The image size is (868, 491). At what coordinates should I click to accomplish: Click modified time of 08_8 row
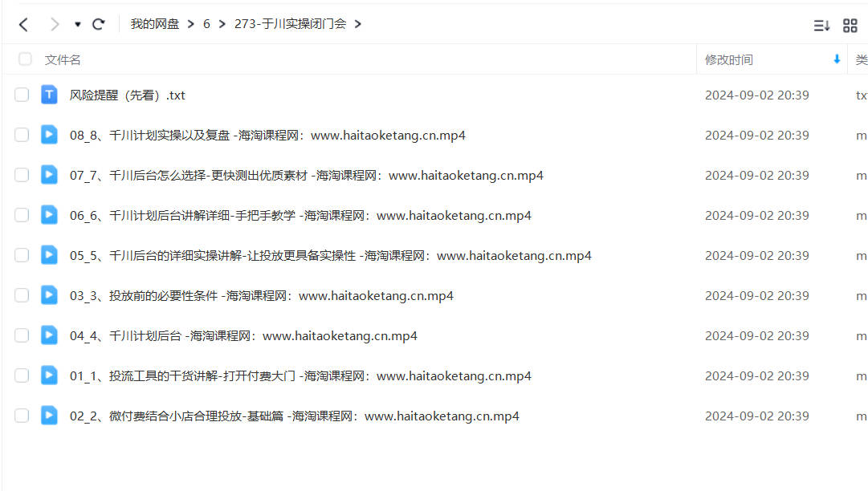[x=756, y=136]
